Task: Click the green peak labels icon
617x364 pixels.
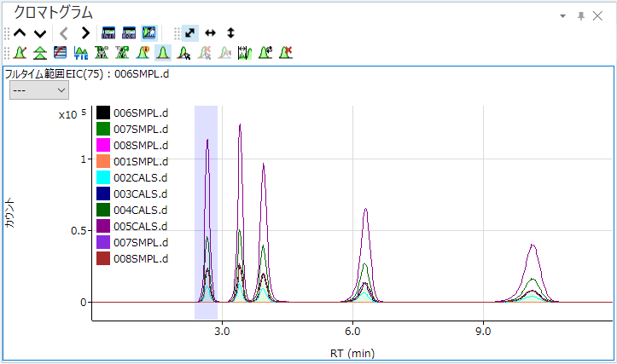Action: click(x=102, y=53)
